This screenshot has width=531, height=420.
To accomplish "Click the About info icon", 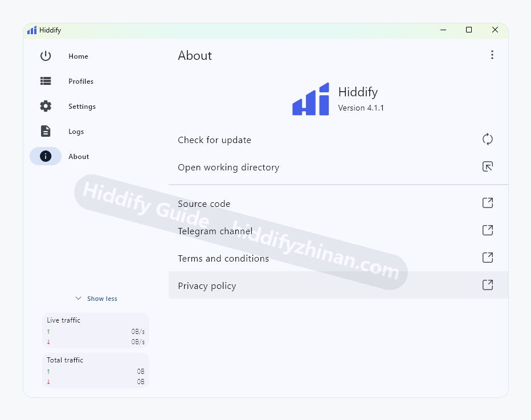I will 46,156.
